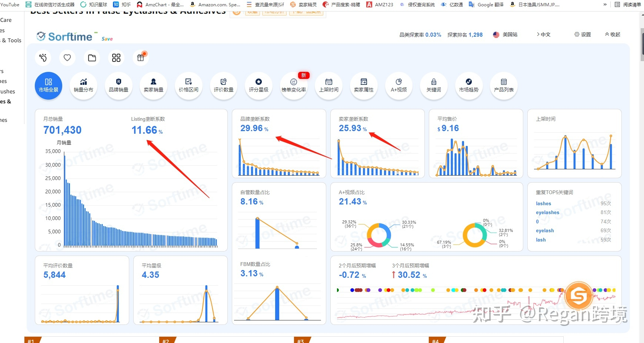The width and height of the screenshot is (644, 343).
Task: Open the 销量分布 sales distribution view
Action: (x=83, y=86)
